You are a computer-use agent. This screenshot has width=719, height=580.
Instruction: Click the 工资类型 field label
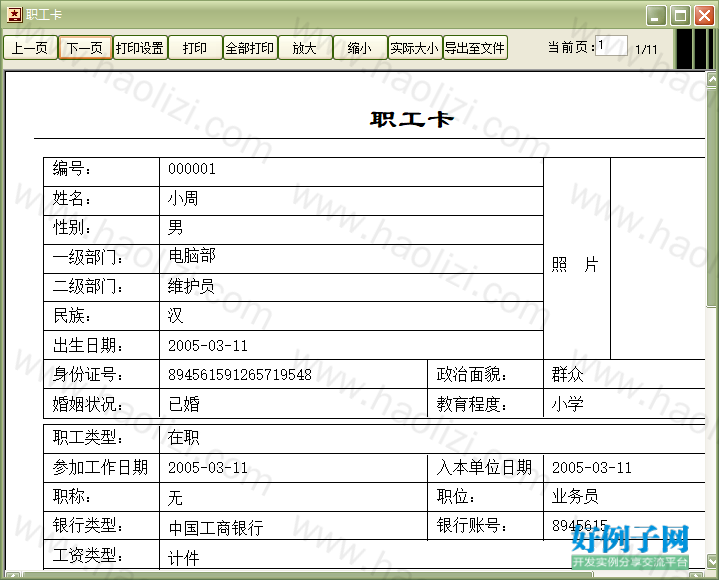(x=88, y=555)
